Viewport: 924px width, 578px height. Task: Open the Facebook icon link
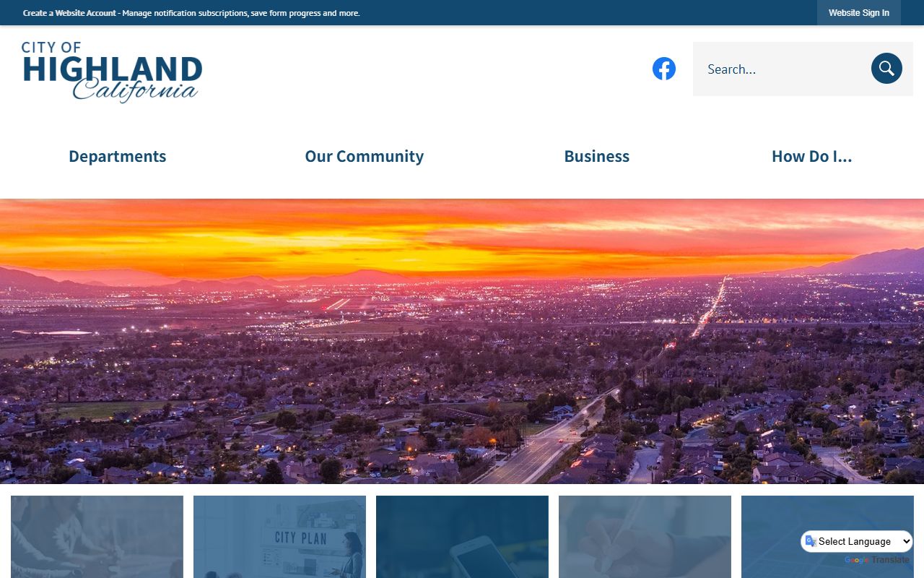pos(664,69)
